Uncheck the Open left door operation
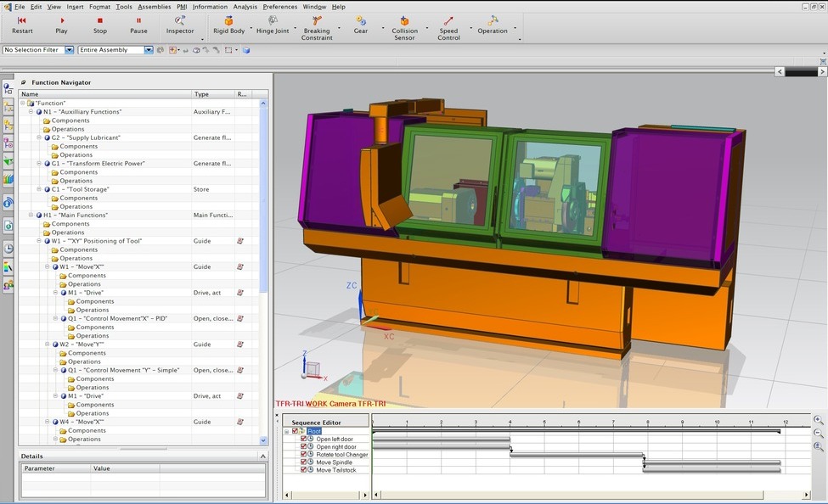The height and width of the screenshot is (504, 828). [x=304, y=439]
